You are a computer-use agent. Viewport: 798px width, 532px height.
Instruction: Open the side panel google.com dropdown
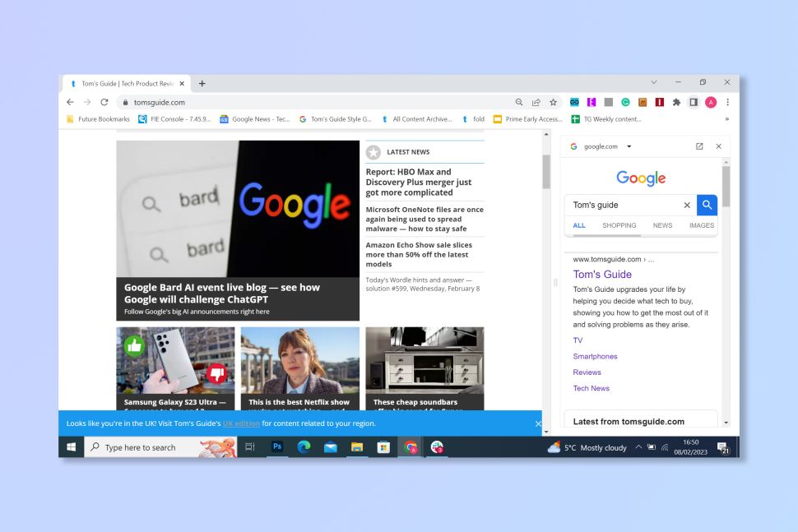pyautogui.click(x=629, y=146)
